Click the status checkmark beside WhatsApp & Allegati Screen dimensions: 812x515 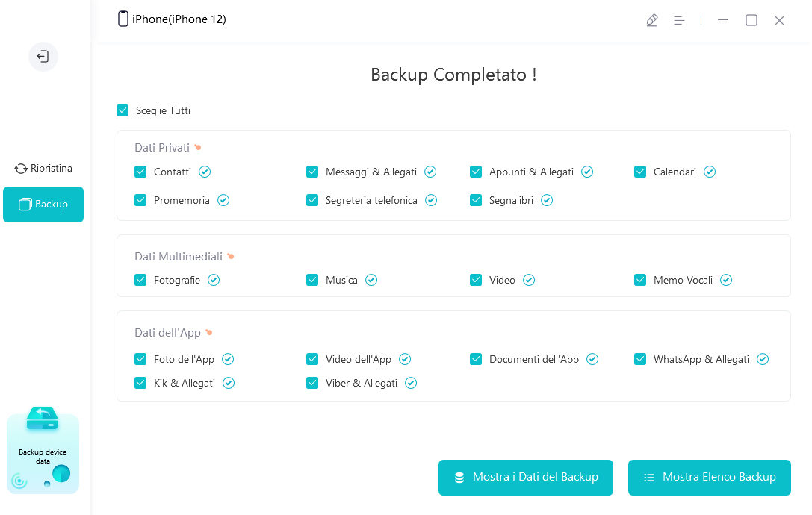click(763, 359)
